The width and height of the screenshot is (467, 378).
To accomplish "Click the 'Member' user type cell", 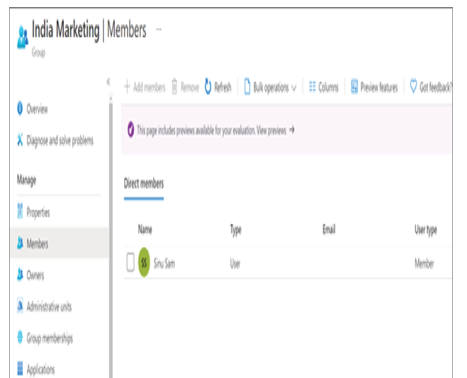I will point(424,264).
